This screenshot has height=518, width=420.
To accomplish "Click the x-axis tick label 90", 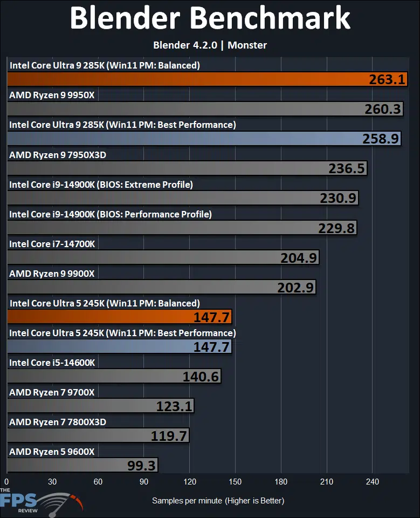I will coord(143,482).
